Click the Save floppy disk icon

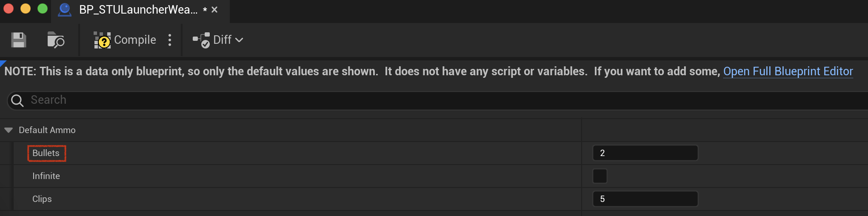[18, 40]
